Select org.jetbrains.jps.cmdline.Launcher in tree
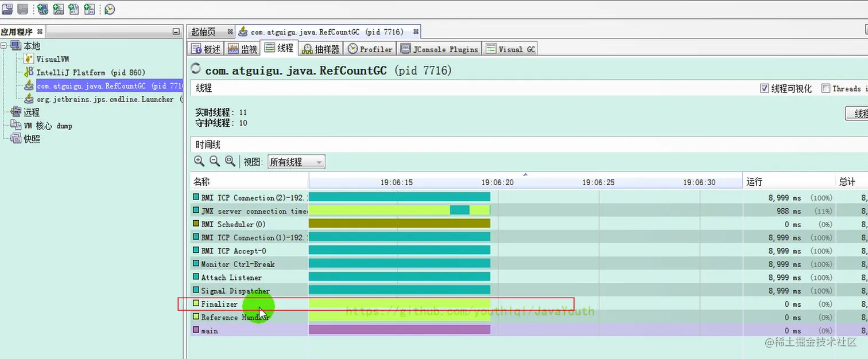 click(105, 99)
